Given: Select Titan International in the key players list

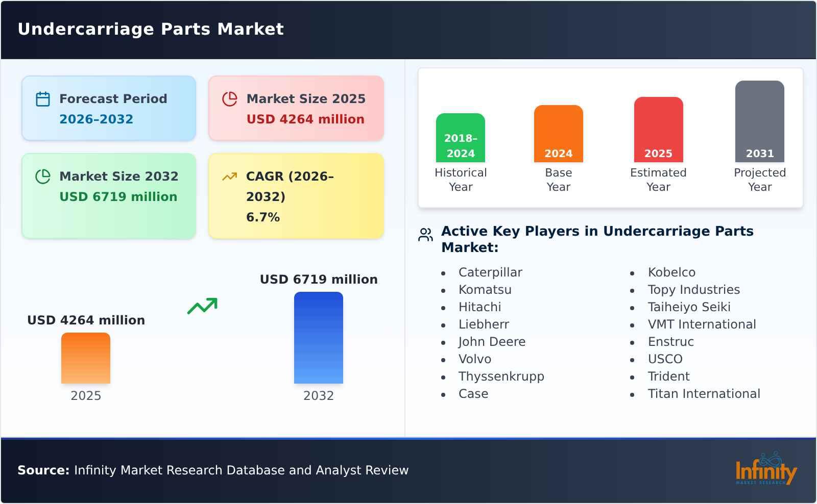Looking at the screenshot, I should (x=704, y=393).
